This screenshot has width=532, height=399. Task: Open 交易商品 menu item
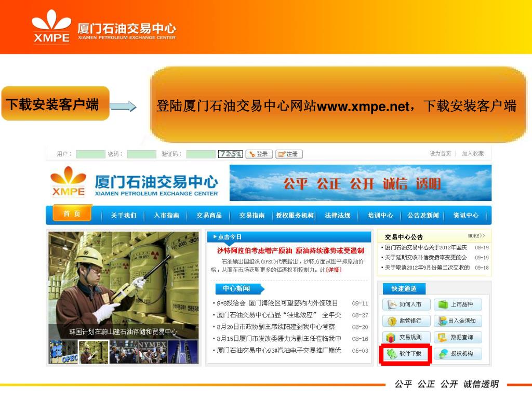[x=209, y=216]
